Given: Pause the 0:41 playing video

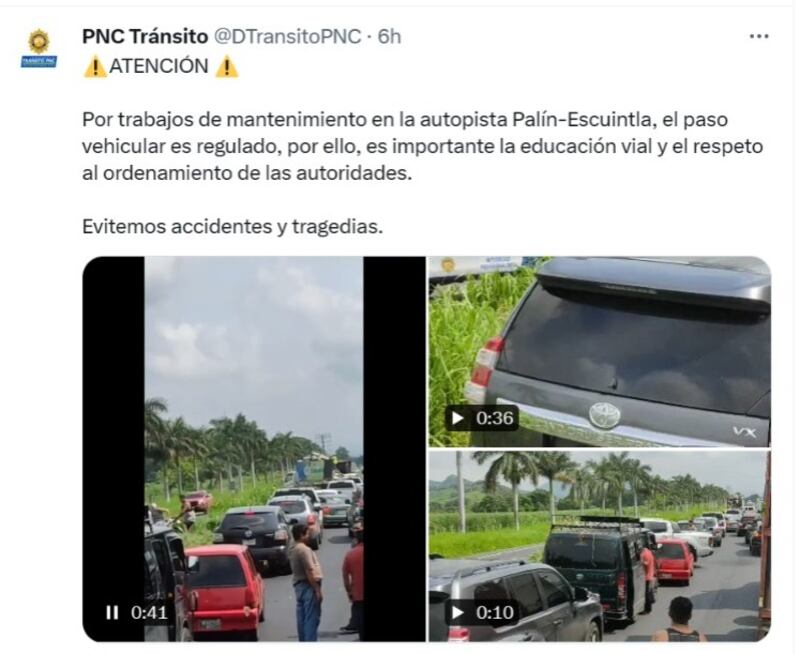Looking at the screenshot, I should (x=112, y=612).
